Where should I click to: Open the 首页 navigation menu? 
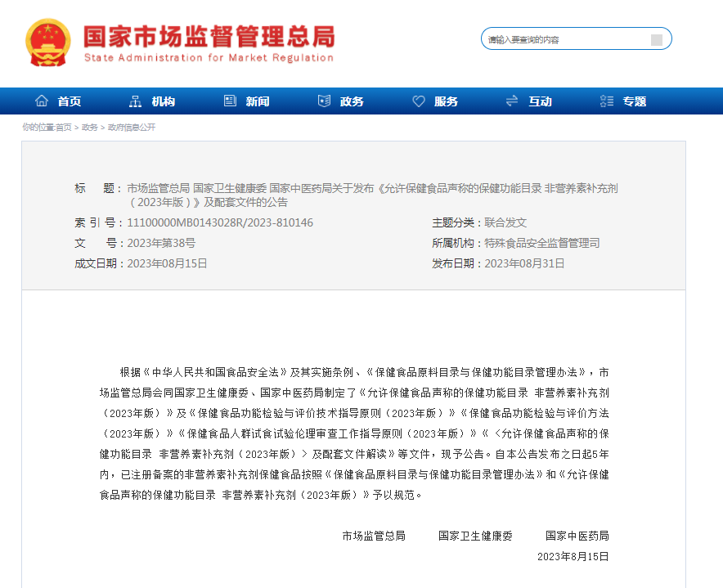pyautogui.click(x=69, y=101)
